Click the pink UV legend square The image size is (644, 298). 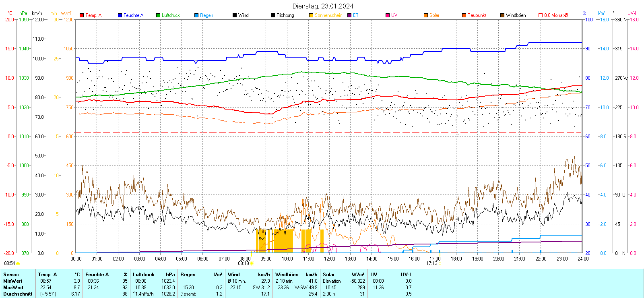point(388,15)
